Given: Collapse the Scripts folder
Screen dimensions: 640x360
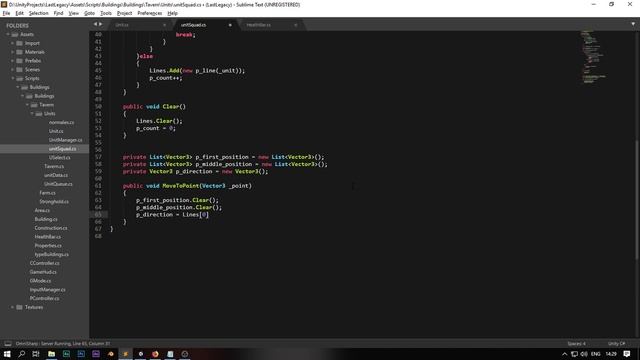Looking at the screenshot, I should 12,78.
